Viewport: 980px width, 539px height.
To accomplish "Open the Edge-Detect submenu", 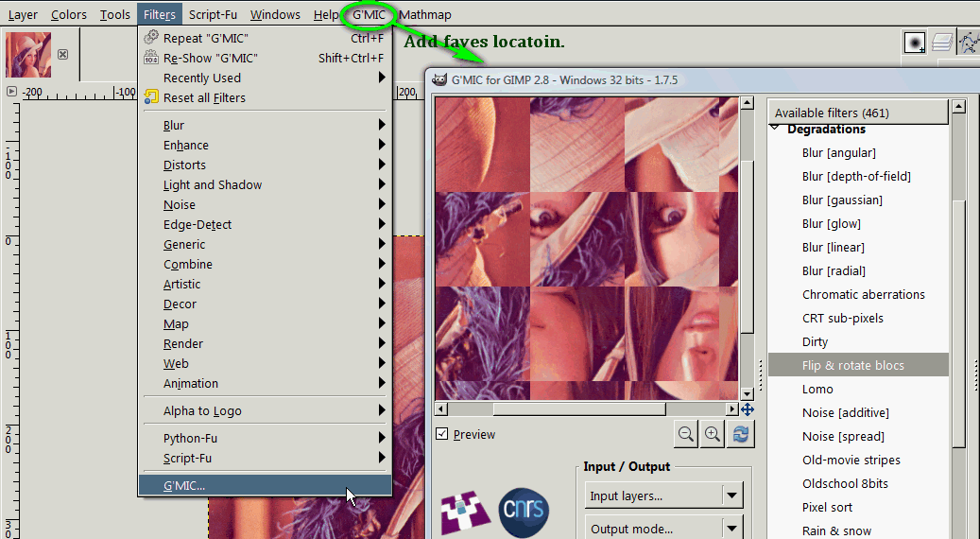I will [x=266, y=224].
